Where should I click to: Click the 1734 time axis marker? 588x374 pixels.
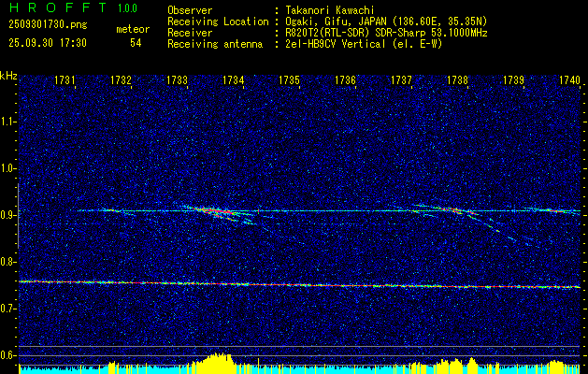[x=234, y=79]
